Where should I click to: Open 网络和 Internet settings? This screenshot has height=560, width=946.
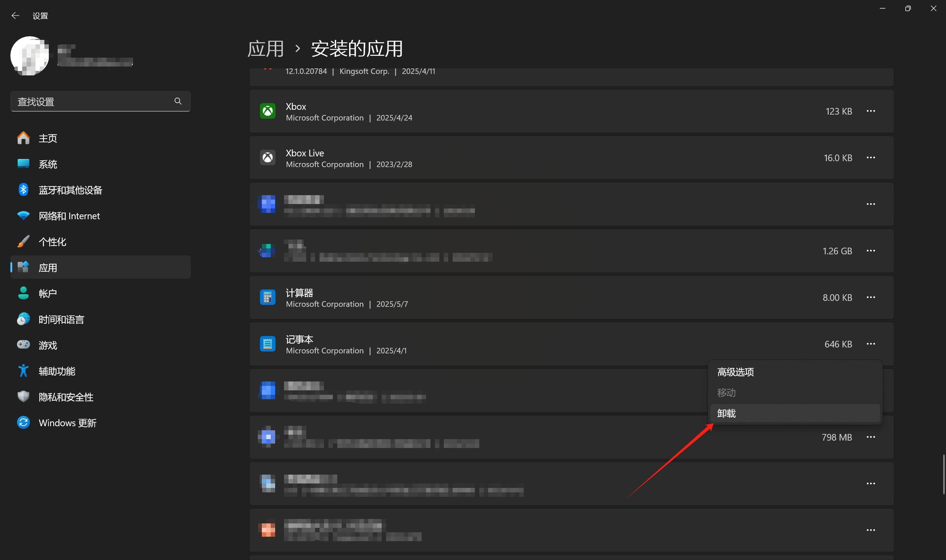[23, 215]
